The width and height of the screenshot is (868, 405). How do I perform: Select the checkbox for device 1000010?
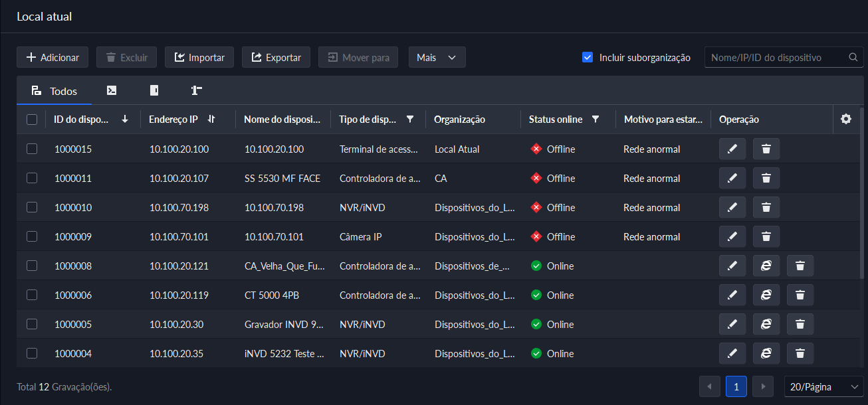[32, 207]
